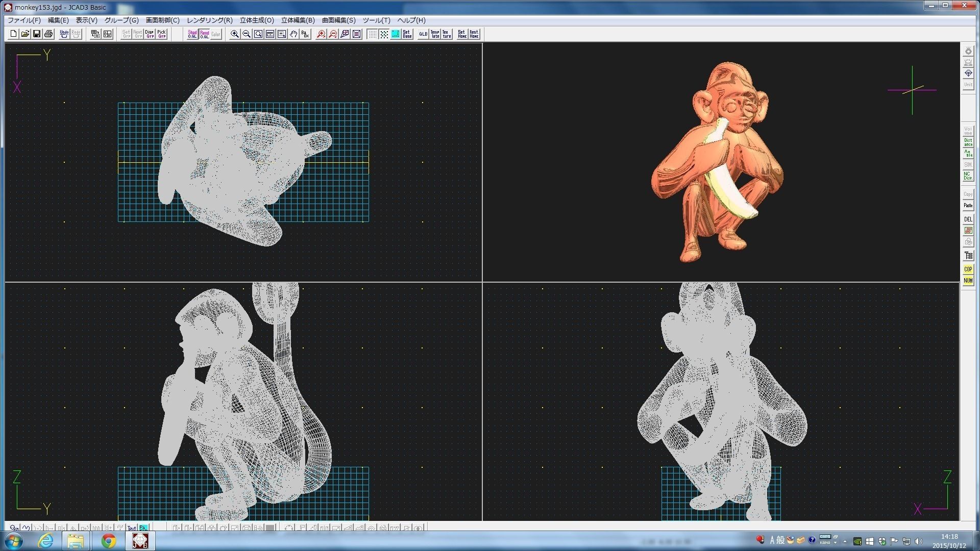Screen dimensions: 980x551
Task: Click the red zoom-out magnifier icon
Action: pos(333,34)
